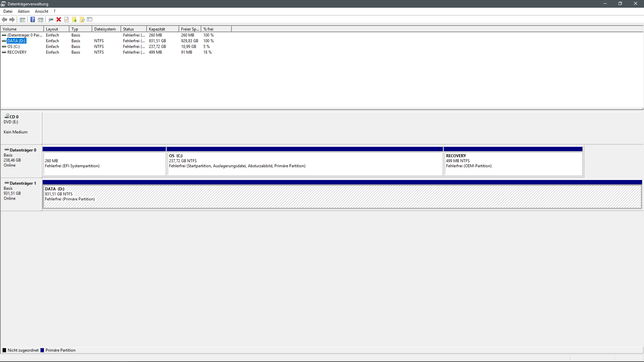Click the Back arrow in the toolbar
The image size is (644, 362).
pos(4,19)
